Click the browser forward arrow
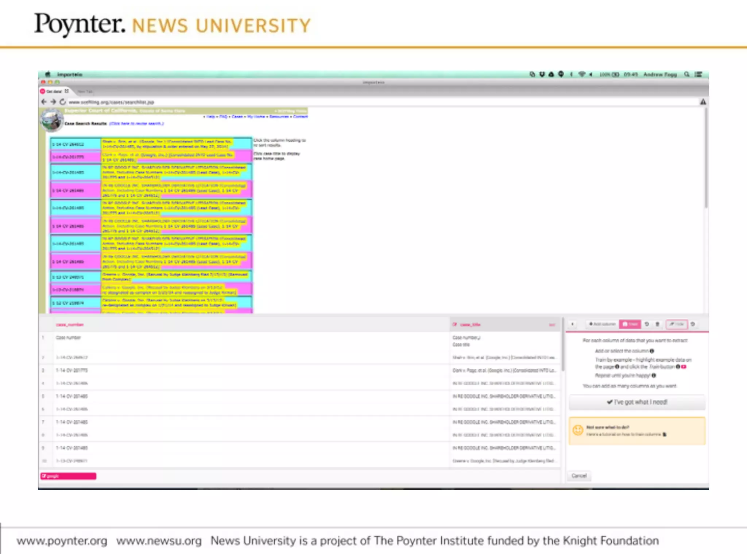The width and height of the screenshot is (747, 560). pyautogui.click(x=53, y=102)
